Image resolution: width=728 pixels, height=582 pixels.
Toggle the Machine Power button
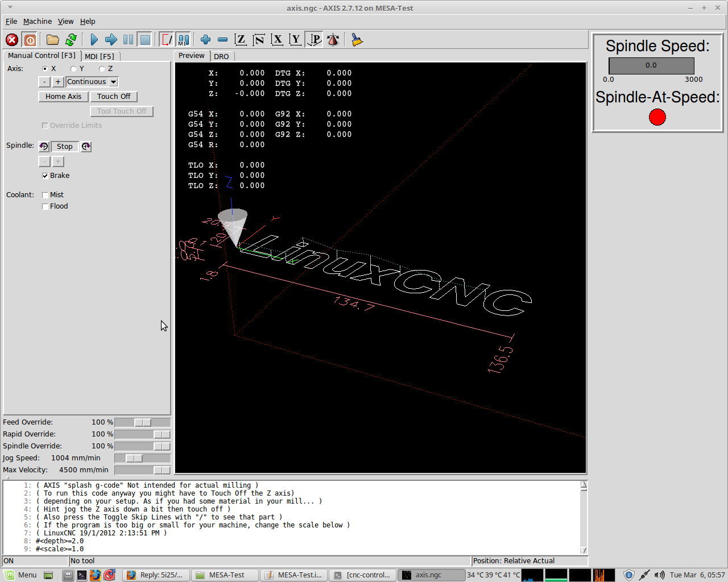click(x=30, y=40)
